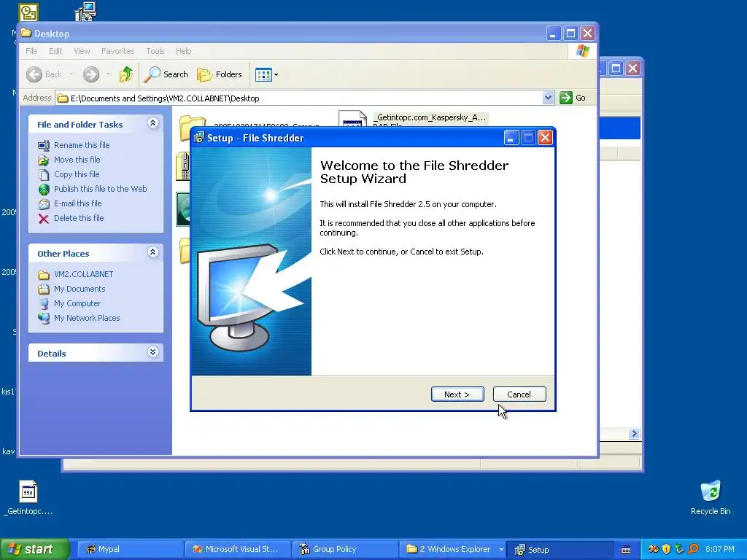Open the Views dropdown button

pyautogui.click(x=266, y=74)
